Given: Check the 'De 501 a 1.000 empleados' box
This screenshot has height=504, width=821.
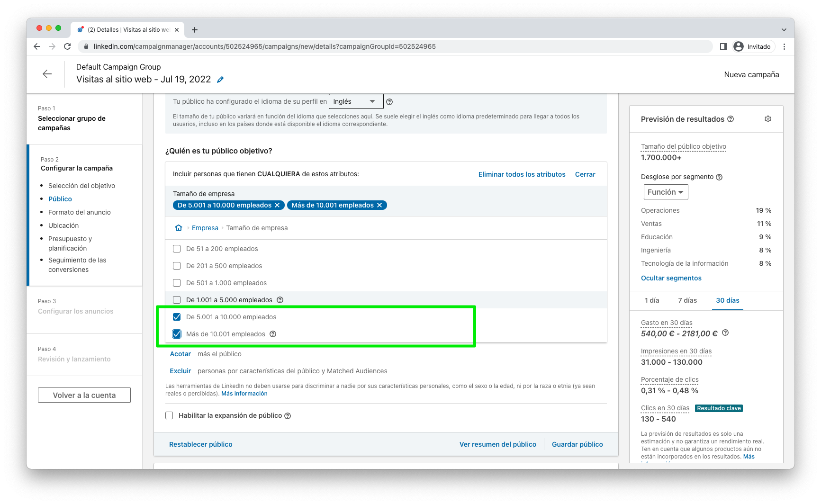Looking at the screenshot, I should 177,283.
